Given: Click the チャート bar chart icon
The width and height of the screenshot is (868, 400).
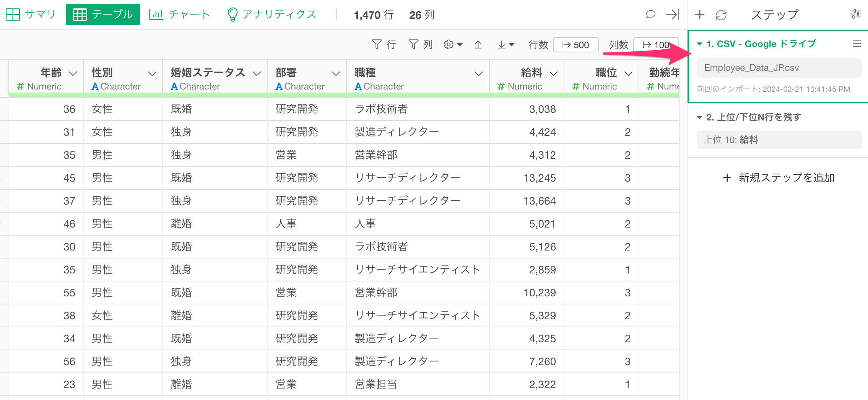Looking at the screenshot, I should click(156, 15).
